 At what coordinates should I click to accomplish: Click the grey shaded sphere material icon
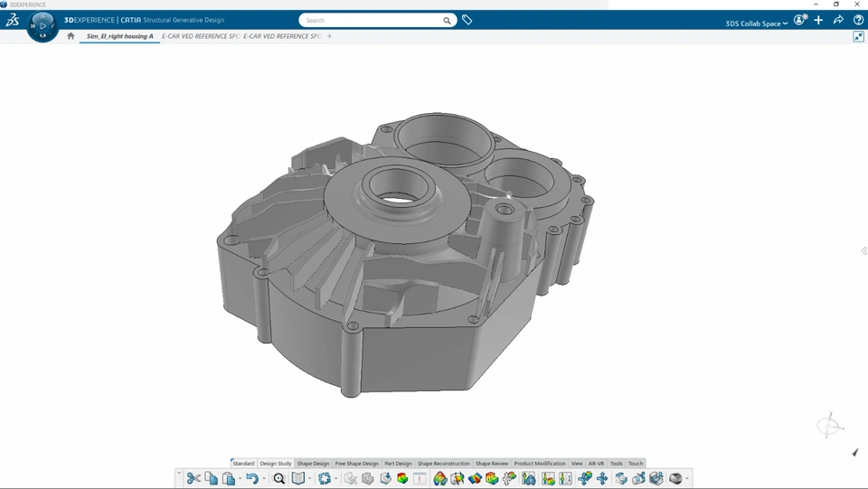tap(675, 478)
